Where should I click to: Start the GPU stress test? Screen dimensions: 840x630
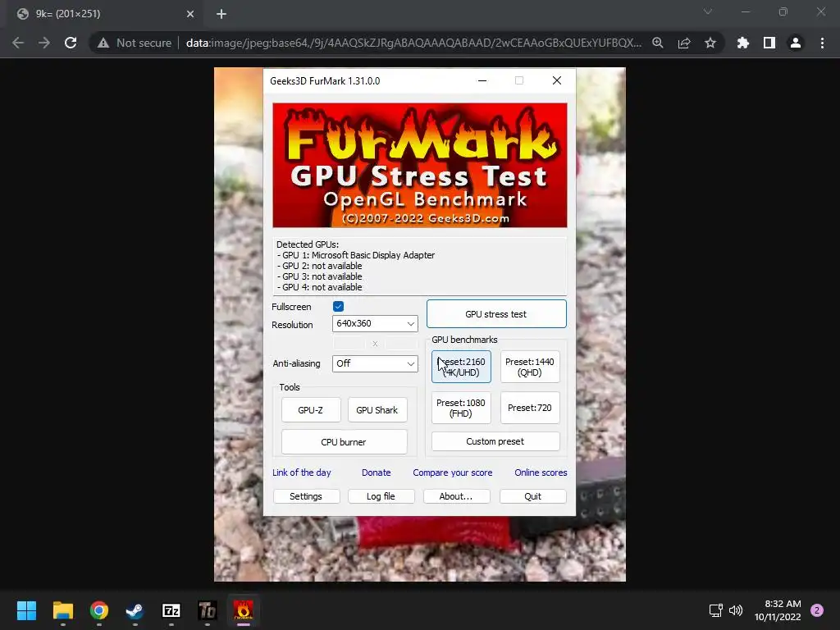(496, 314)
